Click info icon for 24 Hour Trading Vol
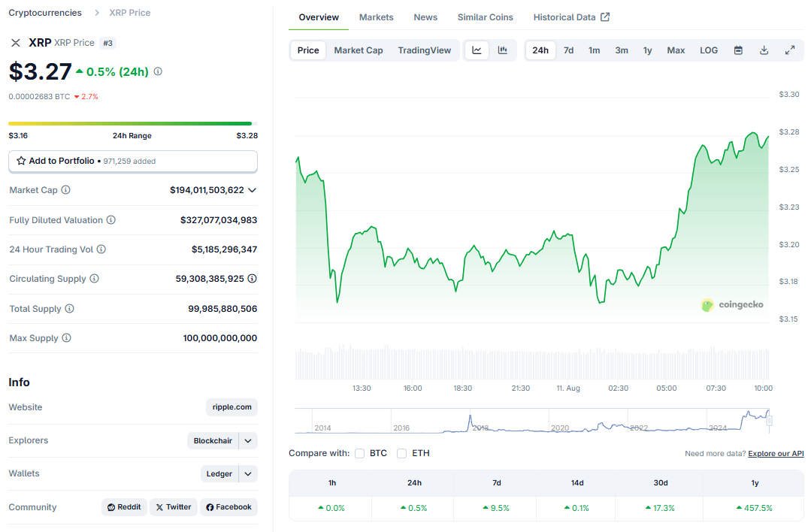 click(x=101, y=249)
